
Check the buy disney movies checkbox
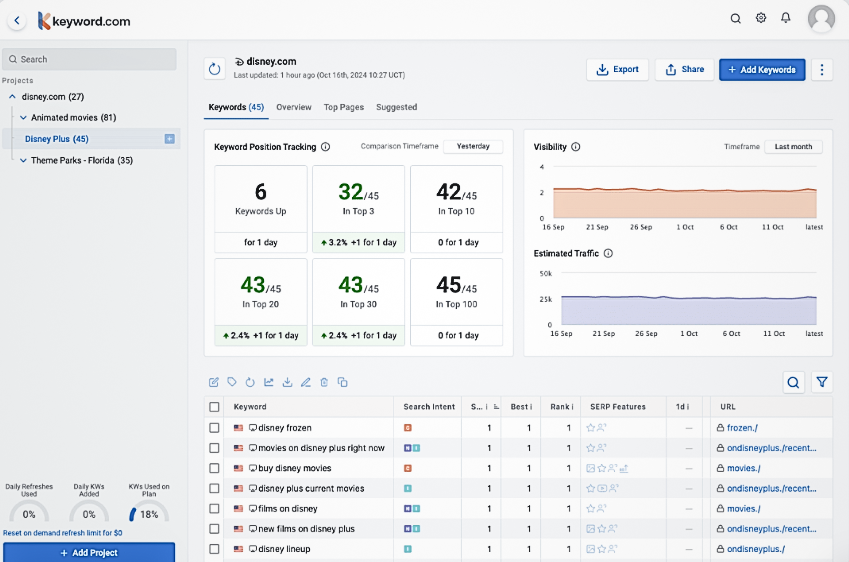click(214, 468)
